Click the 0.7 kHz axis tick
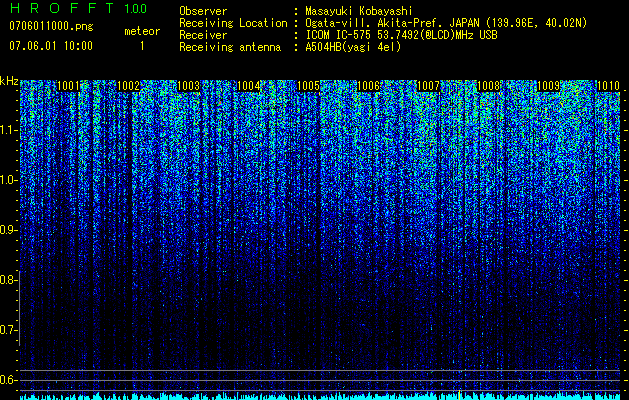 tap(8, 330)
